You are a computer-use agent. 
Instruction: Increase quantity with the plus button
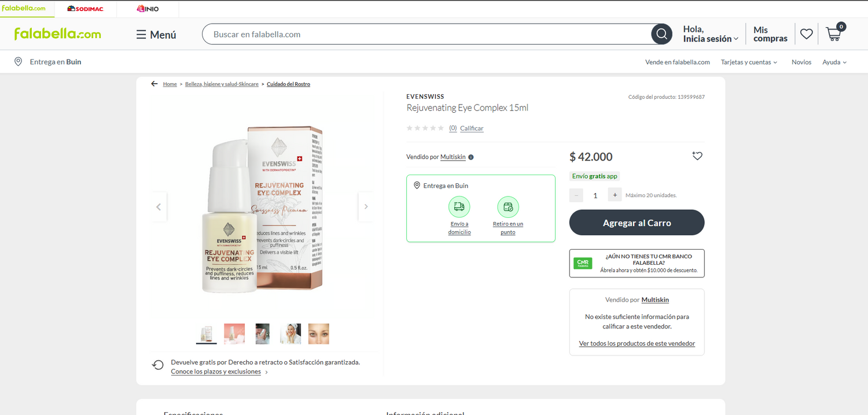615,195
